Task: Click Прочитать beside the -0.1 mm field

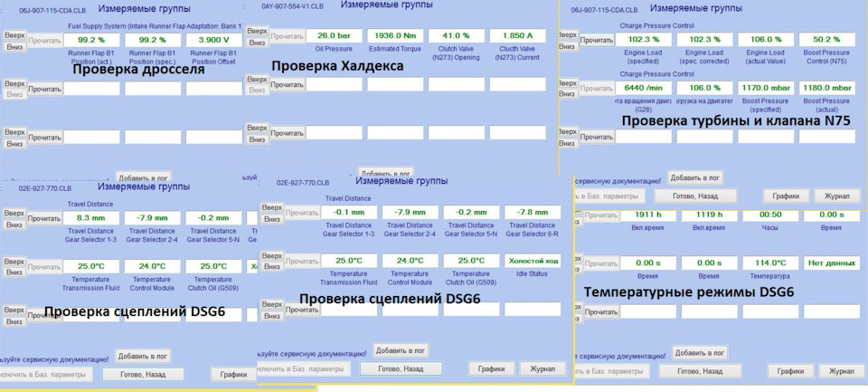Action: click(x=302, y=213)
